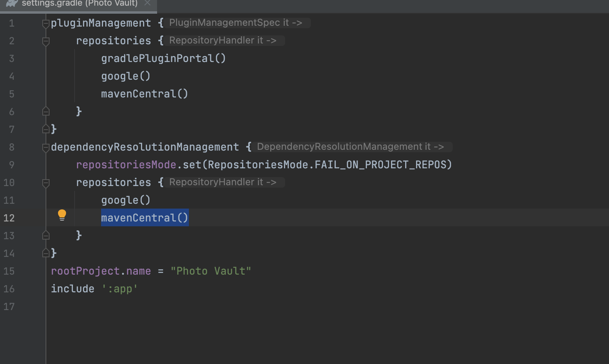Select the settings.gradle (Photo Vault) tab
The width and height of the screenshot is (609, 364).
79,4
